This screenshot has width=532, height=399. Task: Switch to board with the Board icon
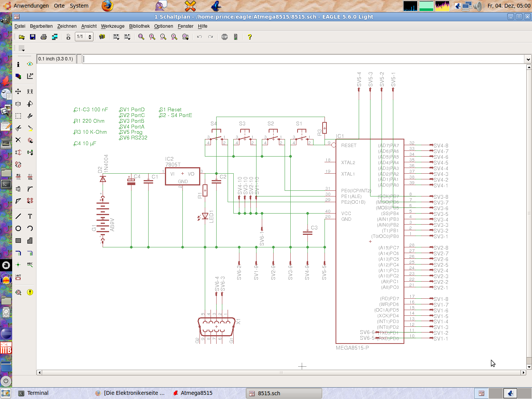(68, 37)
